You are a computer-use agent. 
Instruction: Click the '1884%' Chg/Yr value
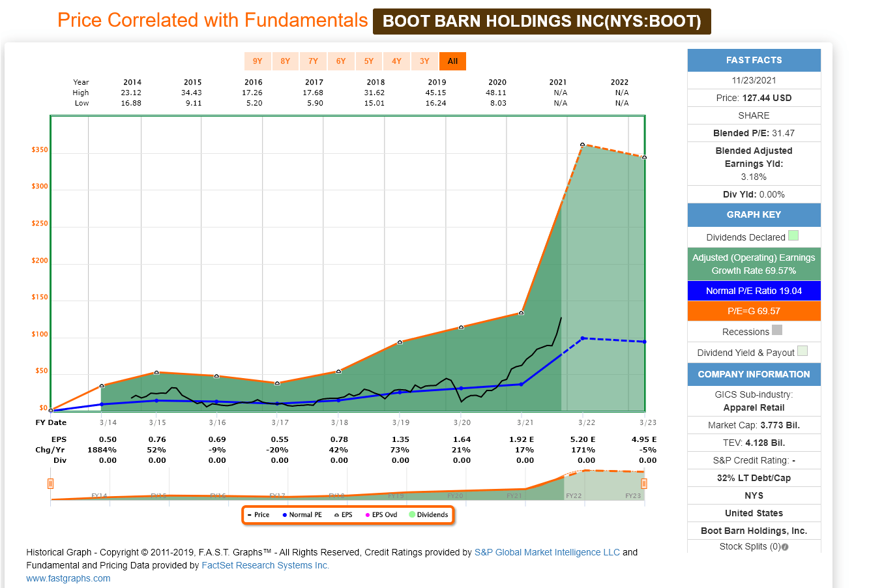tap(102, 450)
